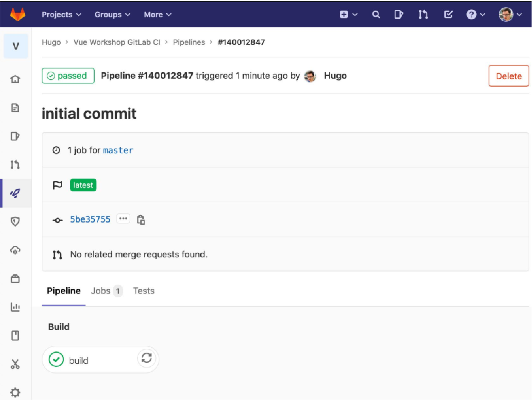The height and width of the screenshot is (402, 532).
Task: Click 'No related merge requests found.' text
Action: click(x=139, y=255)
